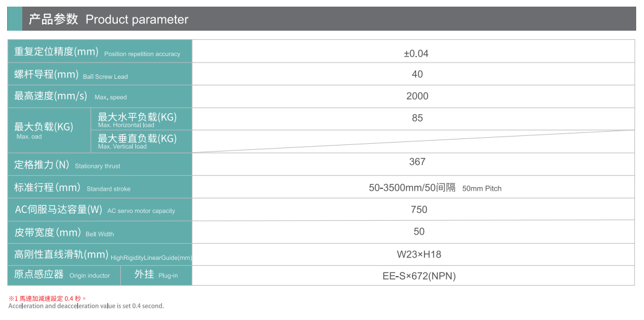This screenshot has width=644, height=320.
Task: Select the Ball Screw Lead label cell
Action: coord(99,75)
